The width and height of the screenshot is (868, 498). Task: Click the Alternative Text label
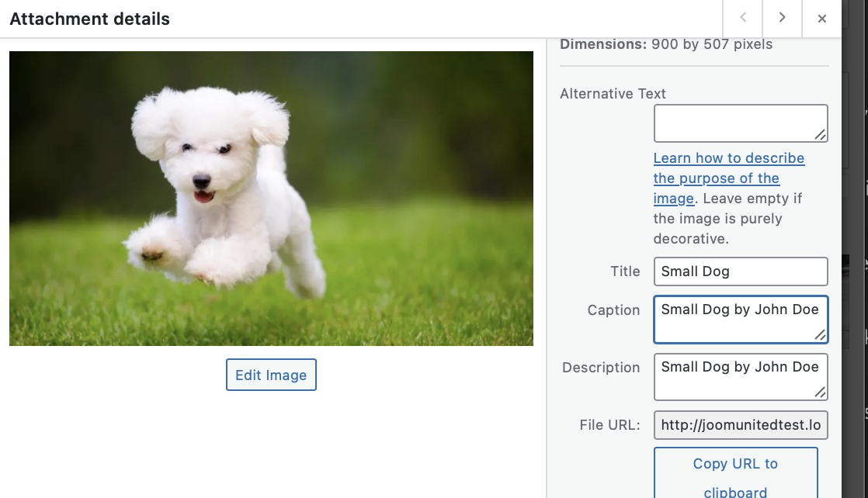click(x=613, y=94)
